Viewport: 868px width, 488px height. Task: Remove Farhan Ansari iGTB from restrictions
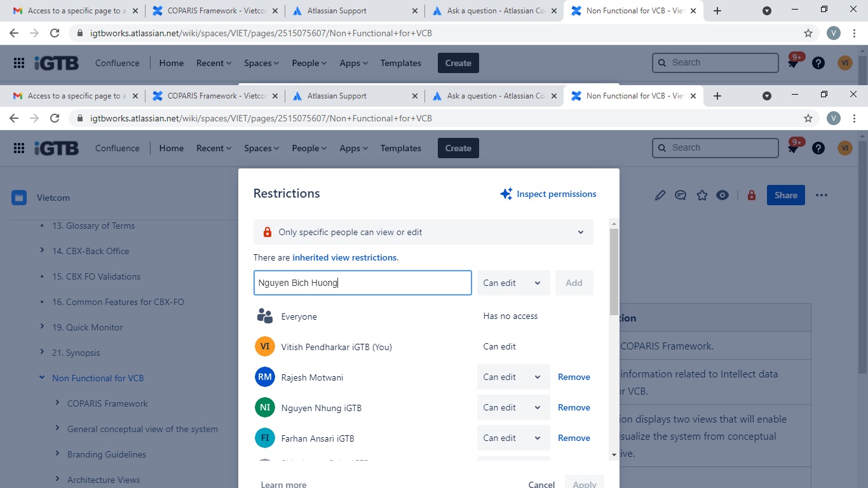click(x=574, y=438)
